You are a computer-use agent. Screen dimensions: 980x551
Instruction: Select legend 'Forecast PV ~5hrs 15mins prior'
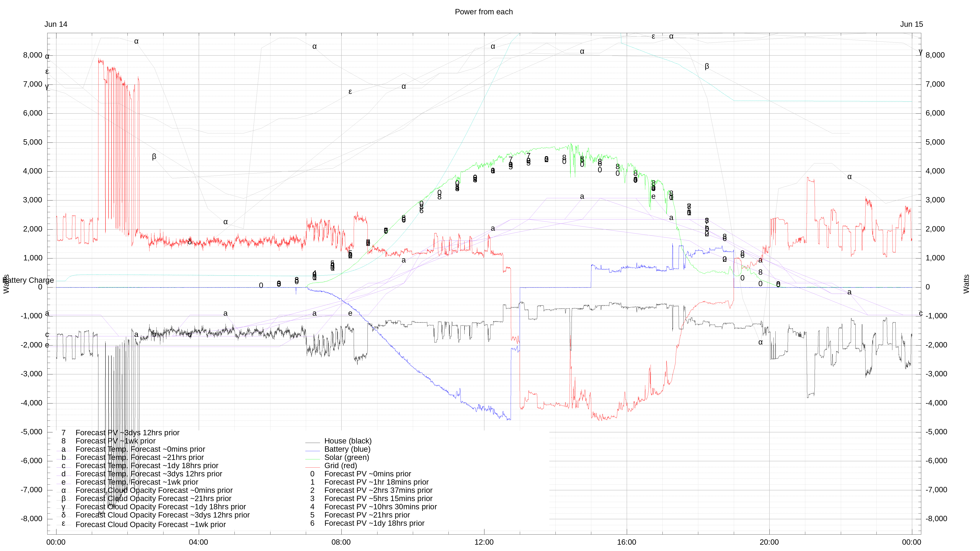coord(378,499)
